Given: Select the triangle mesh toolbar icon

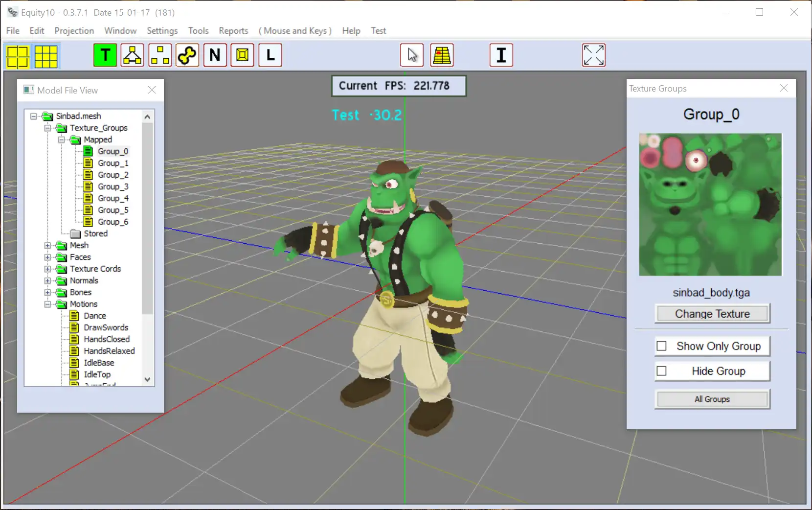Looking at the screenshot, I should [133, 55].
